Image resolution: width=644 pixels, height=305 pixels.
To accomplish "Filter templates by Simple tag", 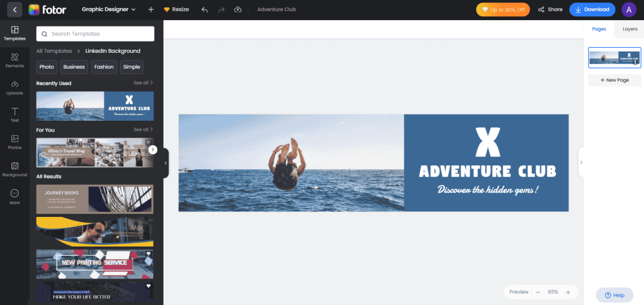I will (131, 67).
